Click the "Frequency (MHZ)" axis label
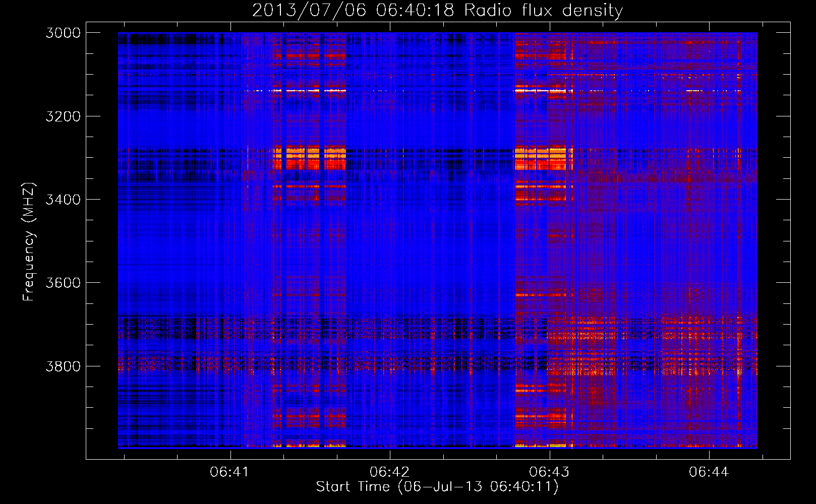816x504 pixels. click(29, 242)
